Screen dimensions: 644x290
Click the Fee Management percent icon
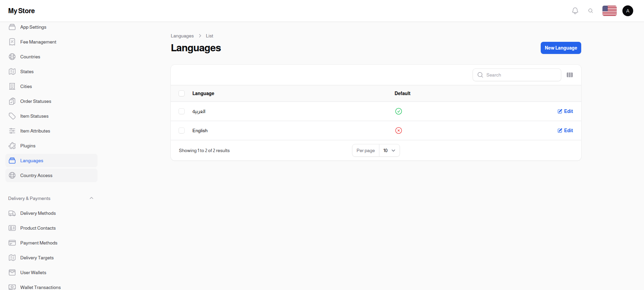(x=12, y=42)
